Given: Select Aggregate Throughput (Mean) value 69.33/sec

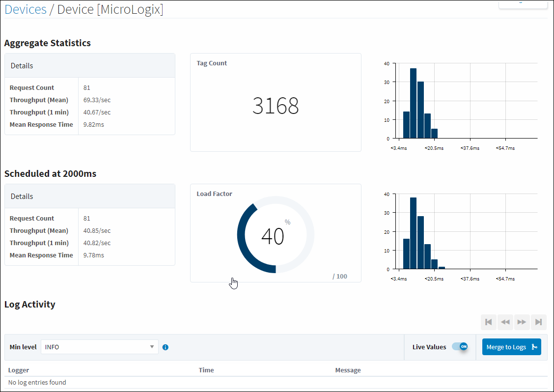Looking at the screenshot, I should [x=97, y=100].
